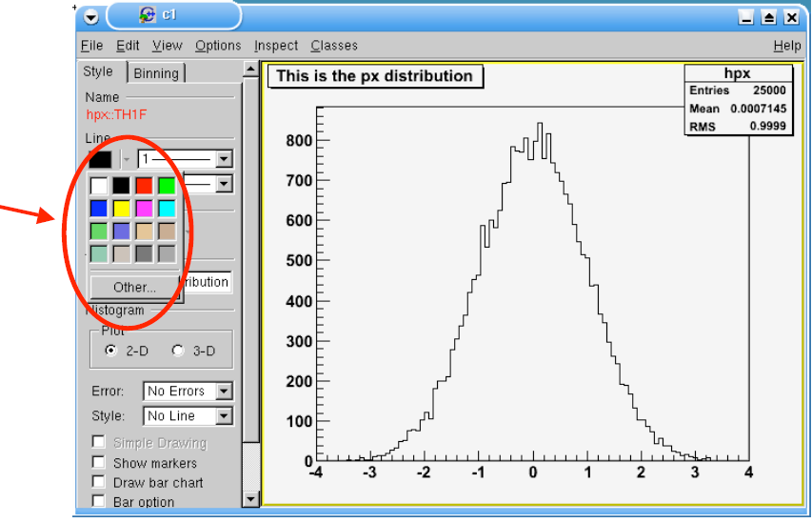Screen dimensions: 812x523
Task: Open the Inspect menu
Action: click(x=276, y=46)
